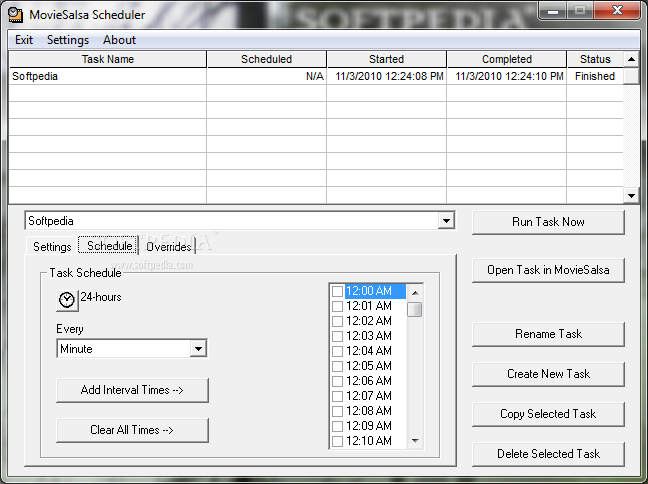Click Add Interval Times button
Image resolution: width=648 pixels, height=484 pixels.
tap(132, 390)
